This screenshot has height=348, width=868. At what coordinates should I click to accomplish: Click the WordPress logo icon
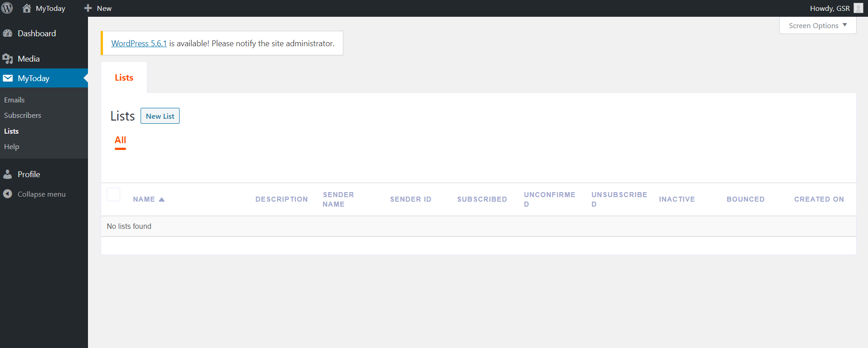[7, 8]
